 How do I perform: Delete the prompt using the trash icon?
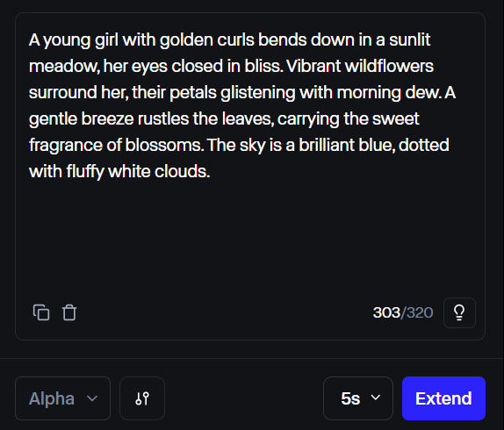[69, 312]
